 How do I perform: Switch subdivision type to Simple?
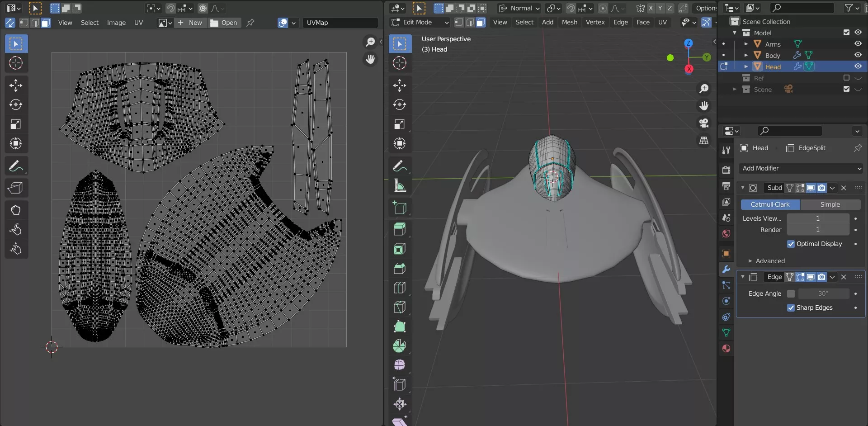[x=830, y=204]
